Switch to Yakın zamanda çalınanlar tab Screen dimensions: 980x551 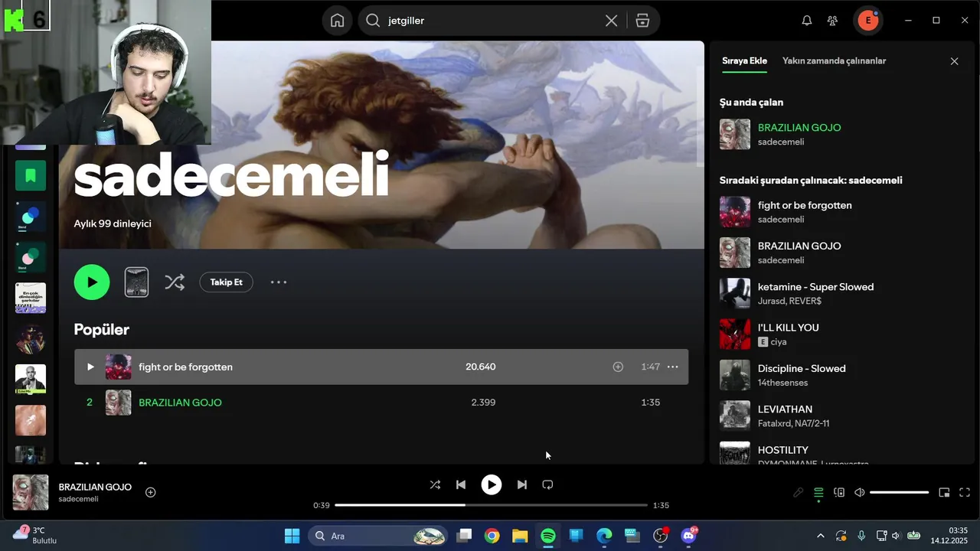(x=834, y=61)
